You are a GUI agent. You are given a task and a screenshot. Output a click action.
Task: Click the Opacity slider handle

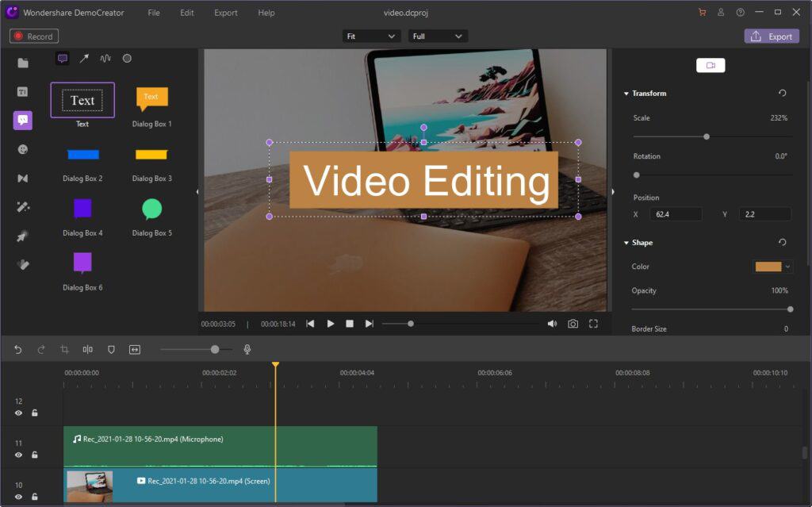pos(790,309)
